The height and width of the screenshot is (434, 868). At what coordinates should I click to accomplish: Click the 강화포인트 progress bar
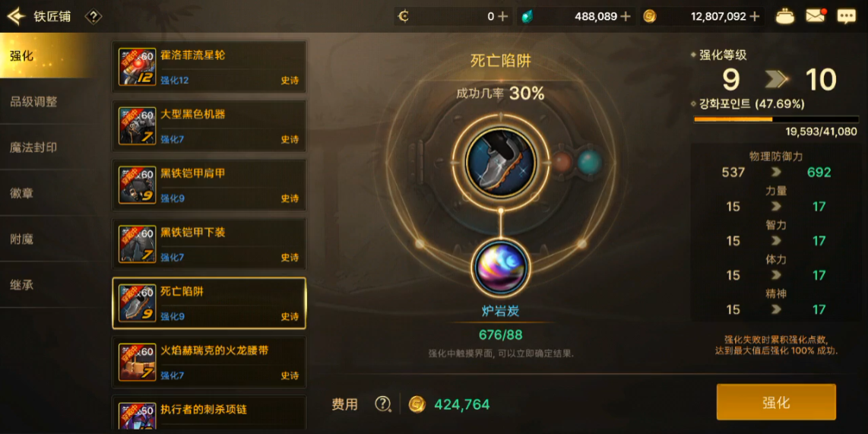point(776,119)
